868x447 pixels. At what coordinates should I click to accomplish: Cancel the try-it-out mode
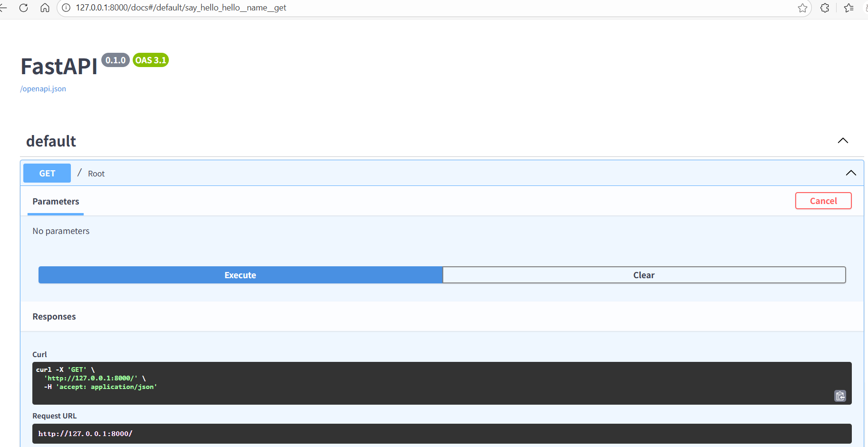pyautogui.click(x=823, y=201)
